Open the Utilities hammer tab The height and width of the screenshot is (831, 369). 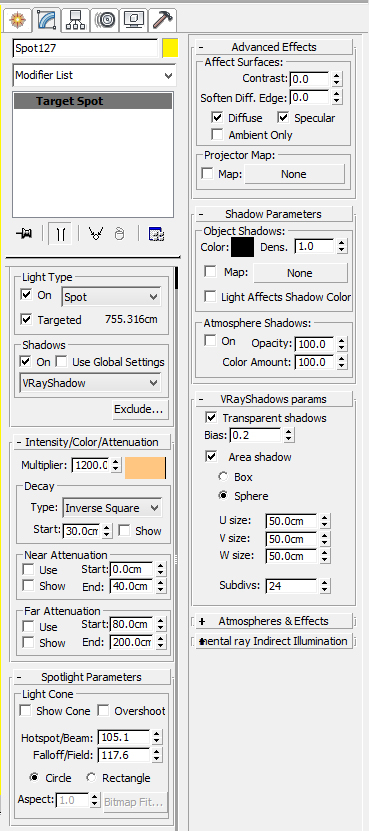(161, 20)
